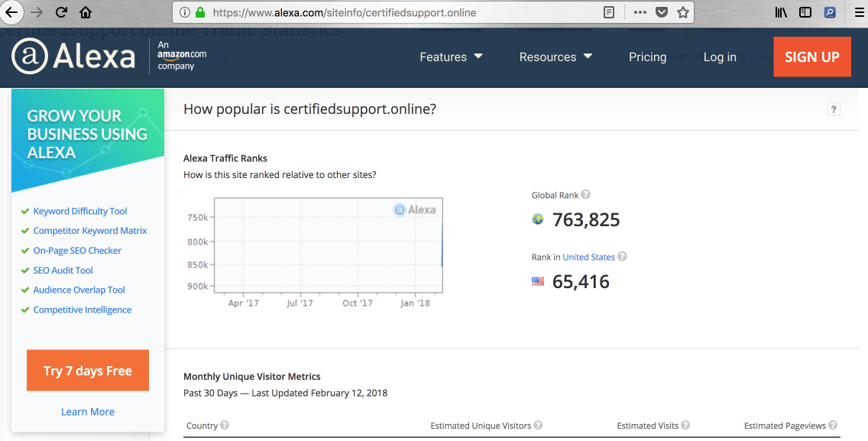Click the Estimated Unique Visitors help icon
This screenshot has height=441, width=868.
click(x=538, y=425)
